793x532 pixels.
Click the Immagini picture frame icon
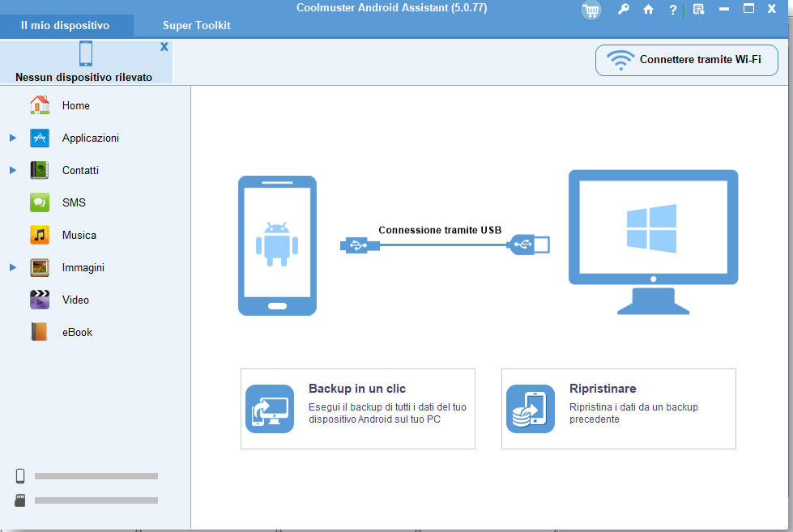40,267
